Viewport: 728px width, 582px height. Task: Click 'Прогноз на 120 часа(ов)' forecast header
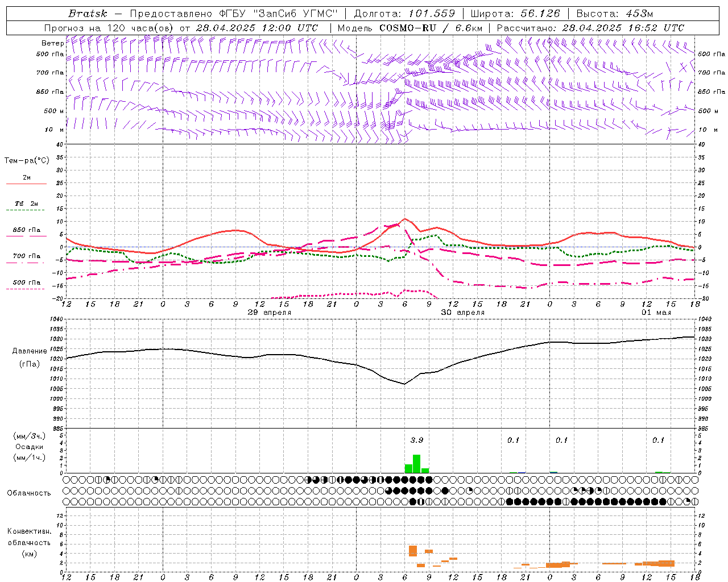[109, 28]
